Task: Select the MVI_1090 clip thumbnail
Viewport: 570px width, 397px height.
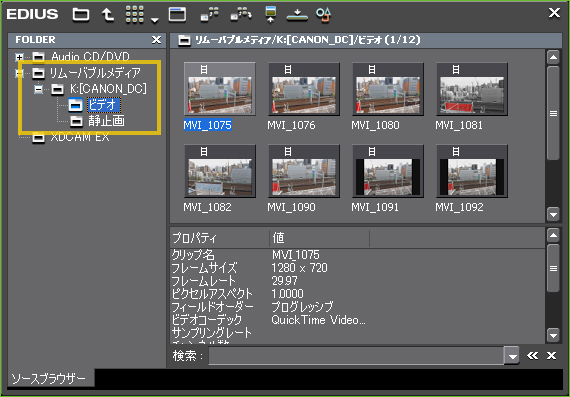Action: pyautogui.click(x=304, y=171)
